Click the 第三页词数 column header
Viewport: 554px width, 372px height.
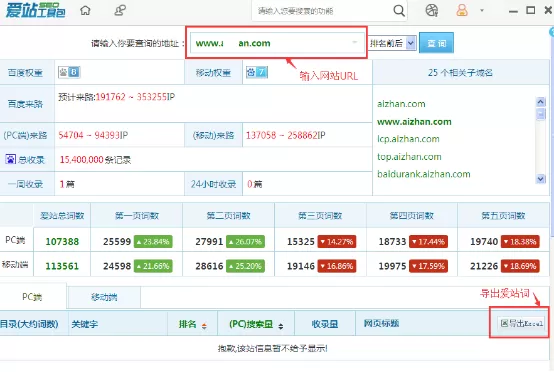(320, 215)
